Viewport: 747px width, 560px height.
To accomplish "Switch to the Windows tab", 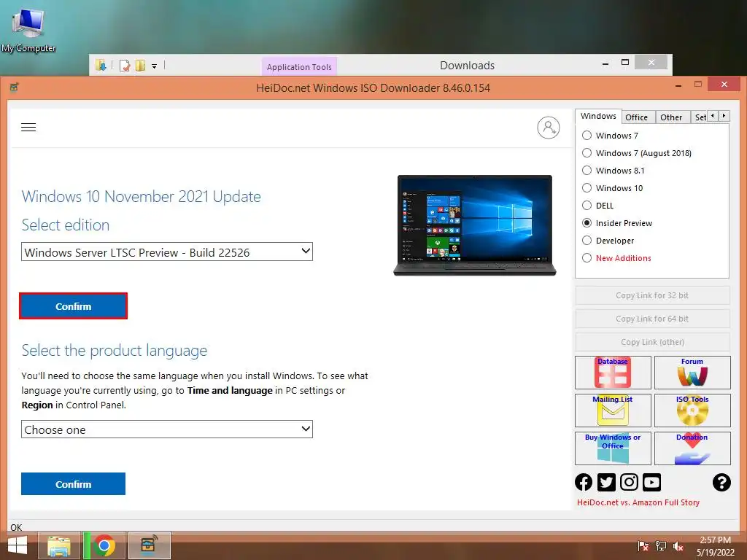I will [598, 116].
